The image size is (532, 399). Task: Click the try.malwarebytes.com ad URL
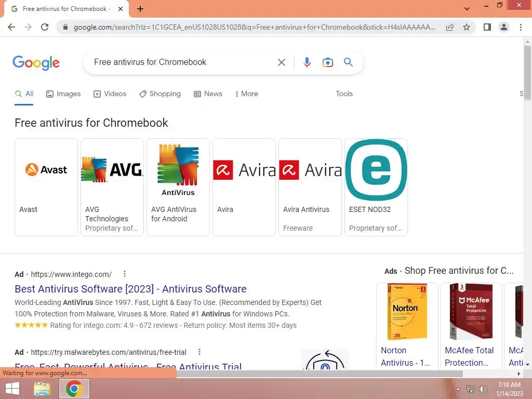(109, 352)
